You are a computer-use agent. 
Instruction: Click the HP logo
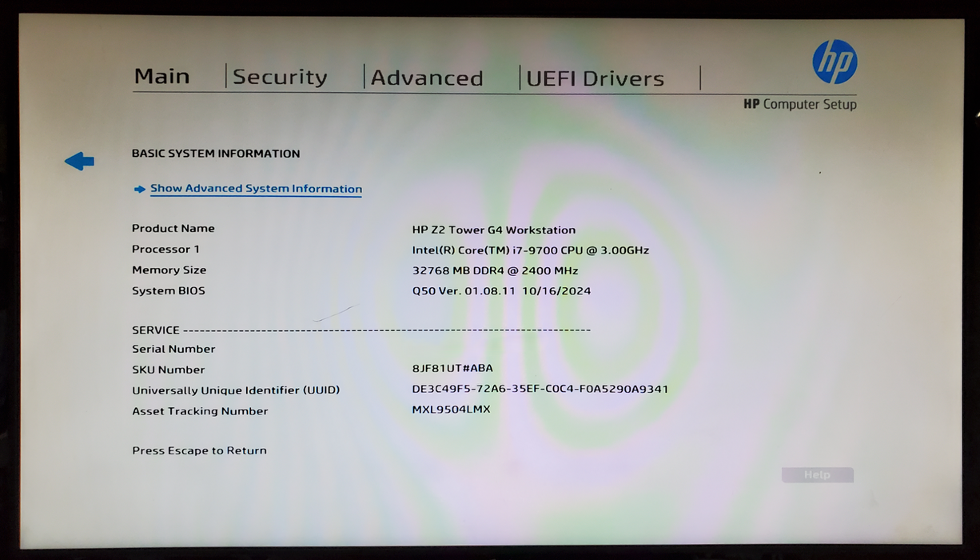tap(835, 62)
